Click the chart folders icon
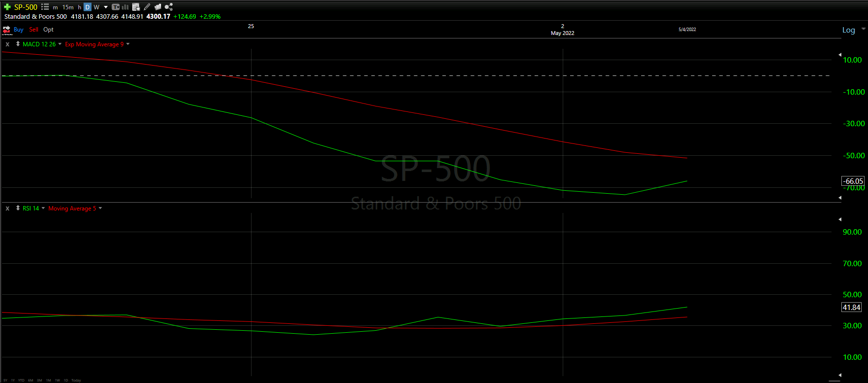The height and width of the screenshot is (383, 868). point(158,7)
